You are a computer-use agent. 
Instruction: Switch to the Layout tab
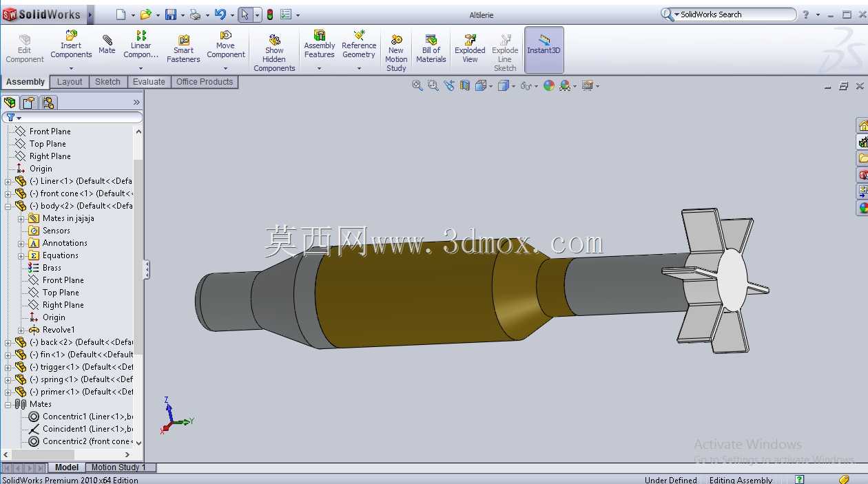[70, 82]
